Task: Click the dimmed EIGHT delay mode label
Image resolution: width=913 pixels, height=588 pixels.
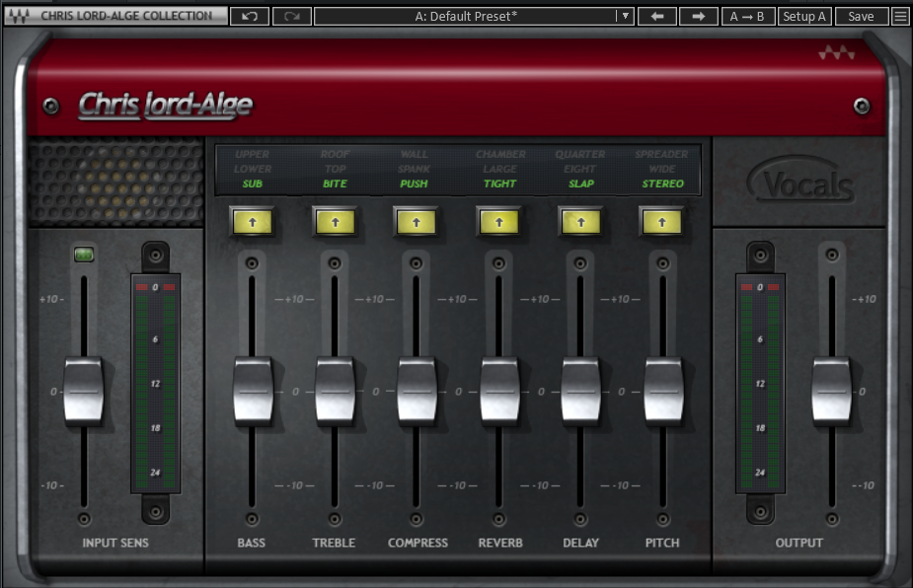Action: 580,169
